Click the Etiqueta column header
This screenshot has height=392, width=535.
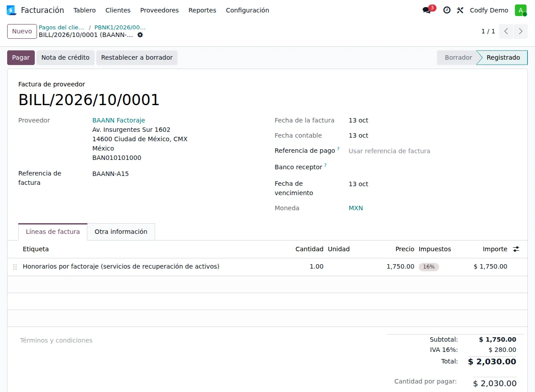click(36, 249)
